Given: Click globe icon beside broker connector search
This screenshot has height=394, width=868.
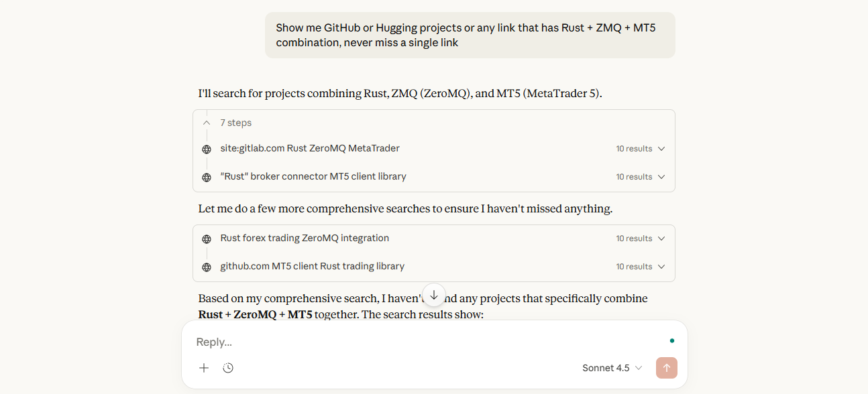Looking at the screenshot, I should coord(207,177).
